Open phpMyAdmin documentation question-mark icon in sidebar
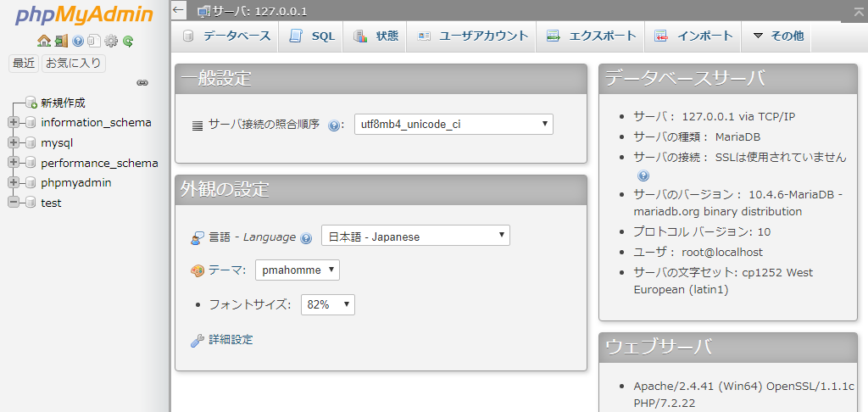 (x=78, y=41)
